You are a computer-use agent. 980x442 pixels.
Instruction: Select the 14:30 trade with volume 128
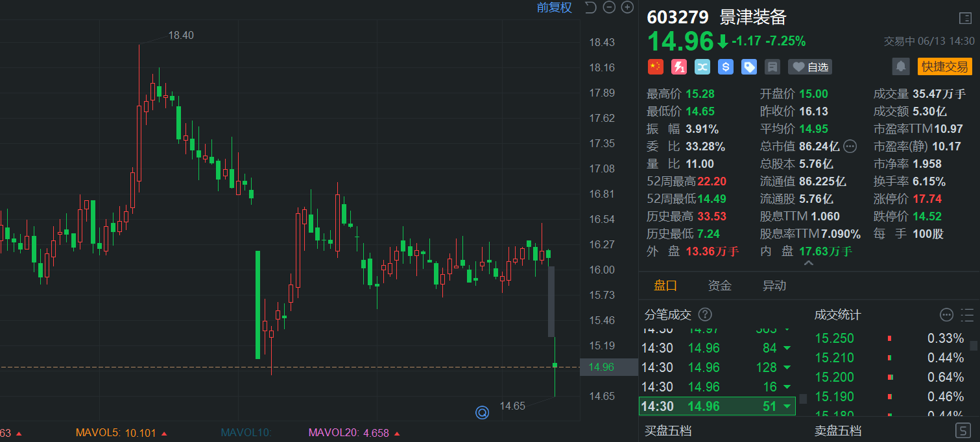point(717,367)
